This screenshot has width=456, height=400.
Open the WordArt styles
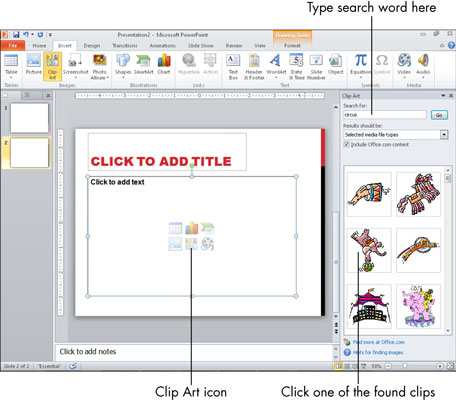point(276,66)
